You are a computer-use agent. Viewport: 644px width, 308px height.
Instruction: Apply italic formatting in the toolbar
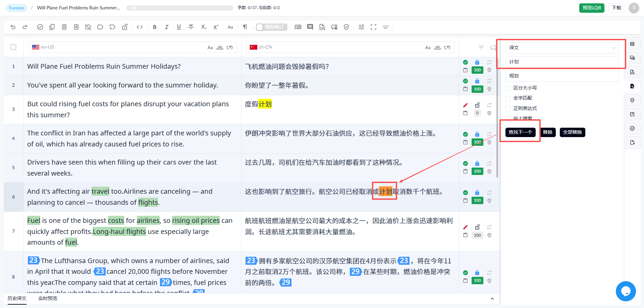coord(167,27)
